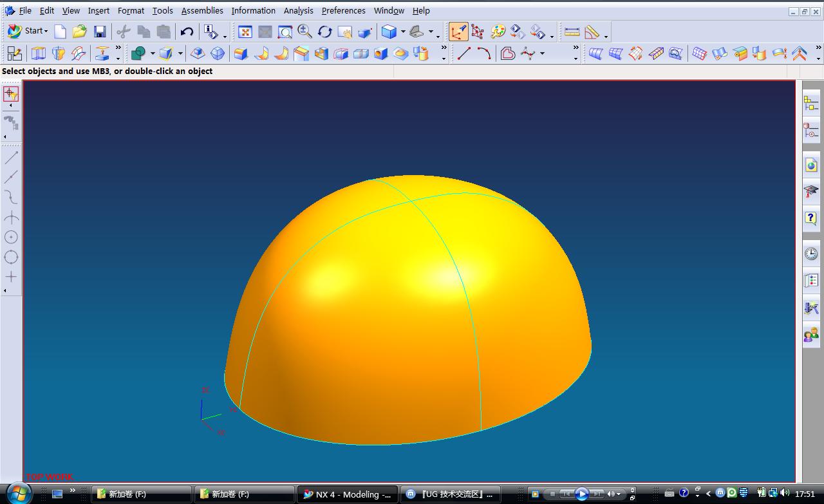Expand the shaded rendering style dropdown
This screenshot has height=504, width=824.
pos(403,32)
